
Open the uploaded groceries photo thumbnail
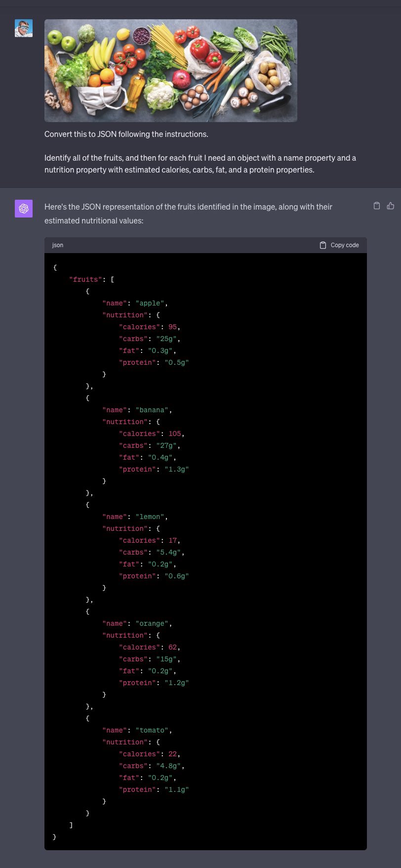171,71
